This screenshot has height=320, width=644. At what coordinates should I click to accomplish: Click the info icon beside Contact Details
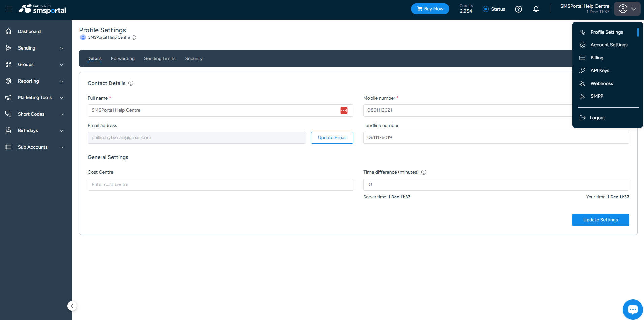click(x=131, y=83)
